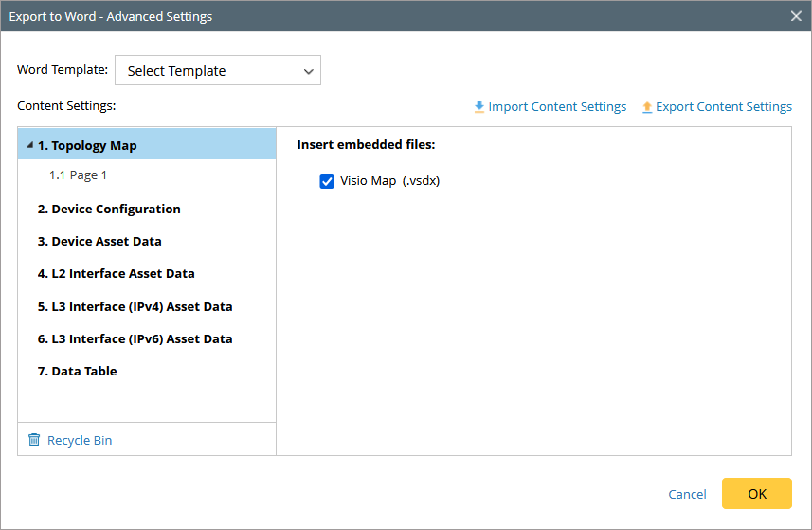Image resolution: width=812 pixels, height=530 pixels.
Task: Choose 5. L3 Interface (IPv4) Asset Data
Action: tap(135, 307)
